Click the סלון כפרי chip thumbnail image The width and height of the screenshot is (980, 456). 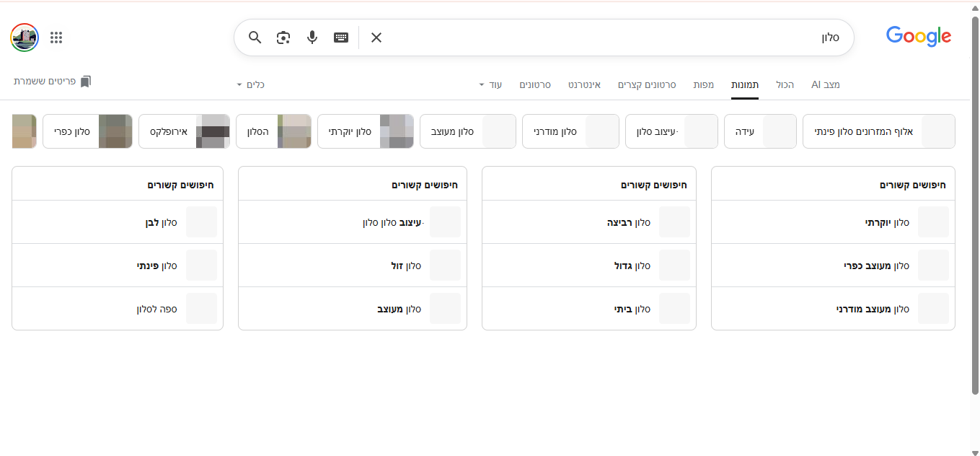[115, 131]
